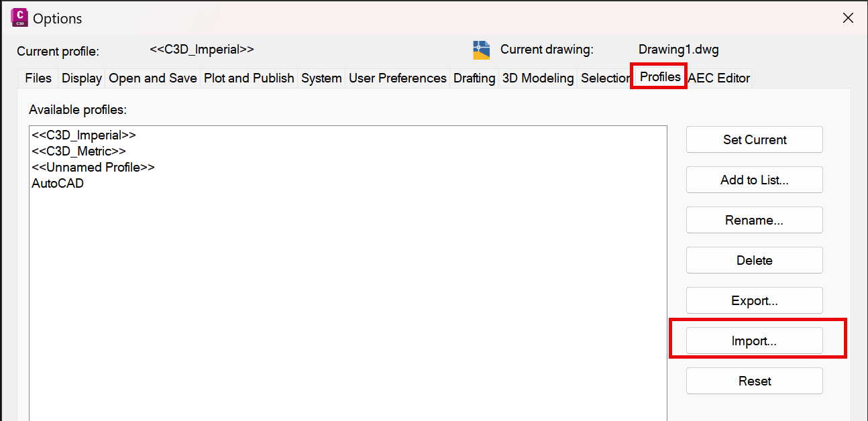The width and height of the screenshot is (868, 421).
Task: Click Add to List button
Action: 755,180
